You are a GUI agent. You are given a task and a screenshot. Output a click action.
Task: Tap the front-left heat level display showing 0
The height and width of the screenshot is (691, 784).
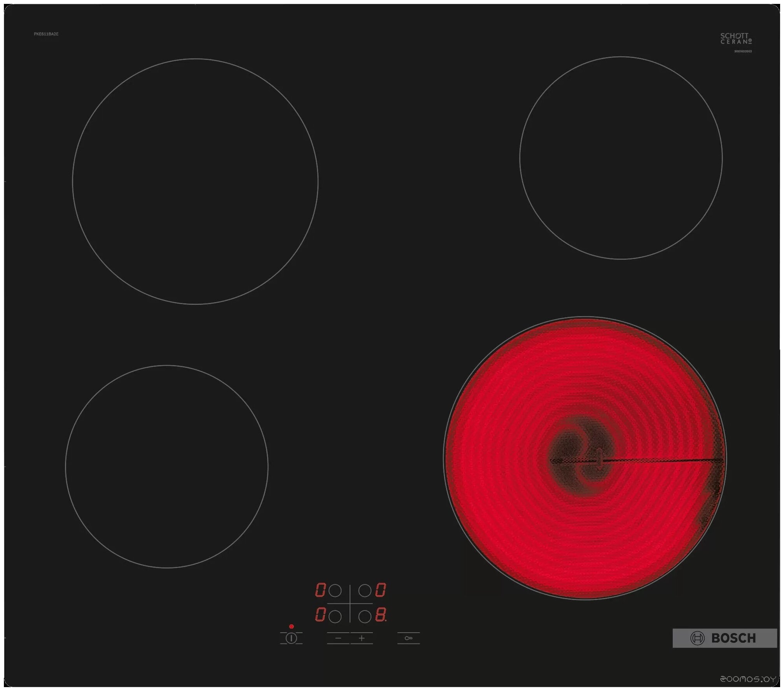320,615
